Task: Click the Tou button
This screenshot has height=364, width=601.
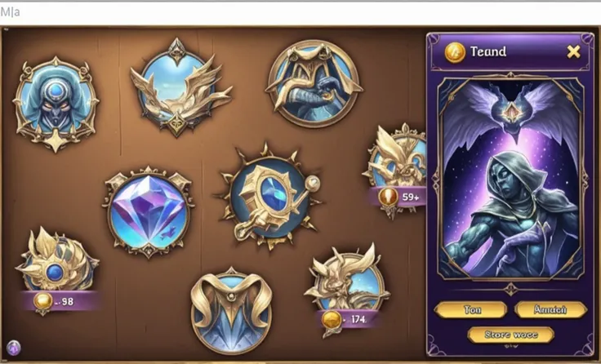Action: 471,309
